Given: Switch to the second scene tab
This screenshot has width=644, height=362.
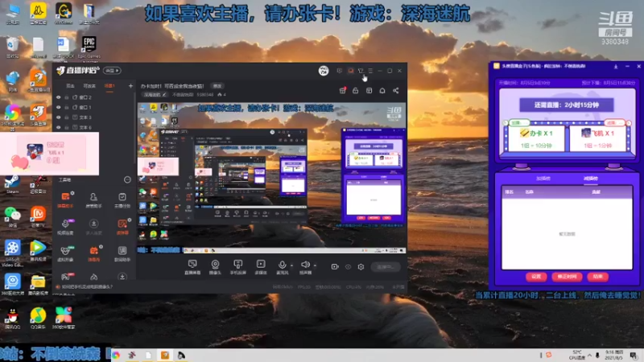Looking at the screenshot, I should (x=89, y=86).
